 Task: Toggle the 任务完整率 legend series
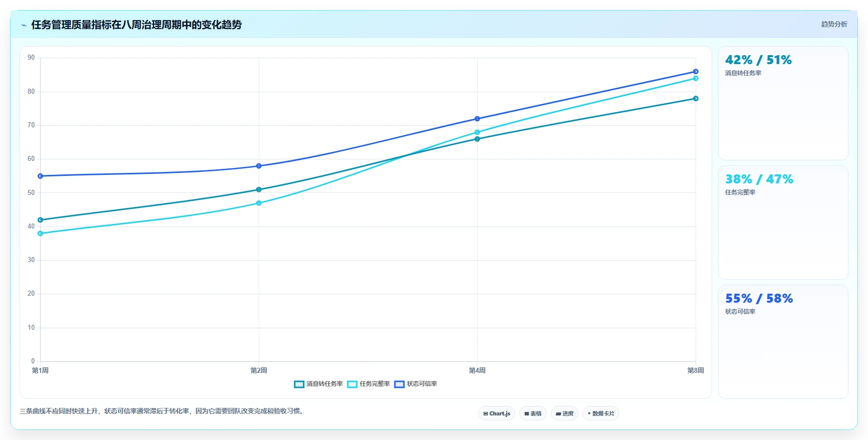pos(368,384)
